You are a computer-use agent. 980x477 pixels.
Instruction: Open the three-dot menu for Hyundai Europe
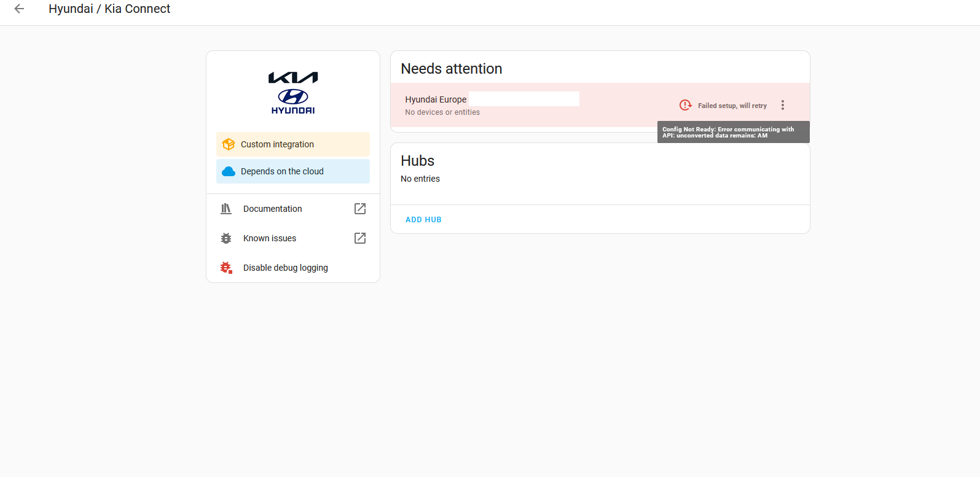tap(783, 105)
